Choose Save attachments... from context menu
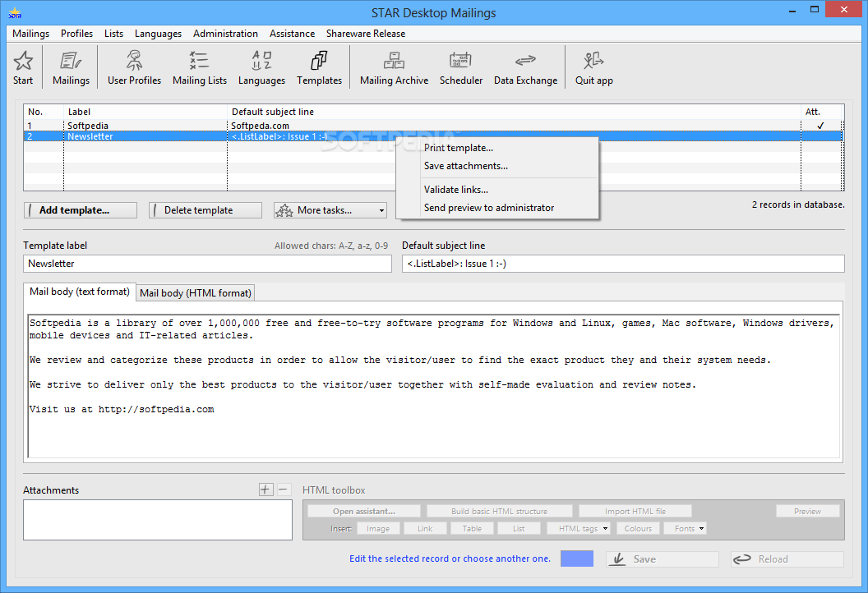 click(497, 166)
